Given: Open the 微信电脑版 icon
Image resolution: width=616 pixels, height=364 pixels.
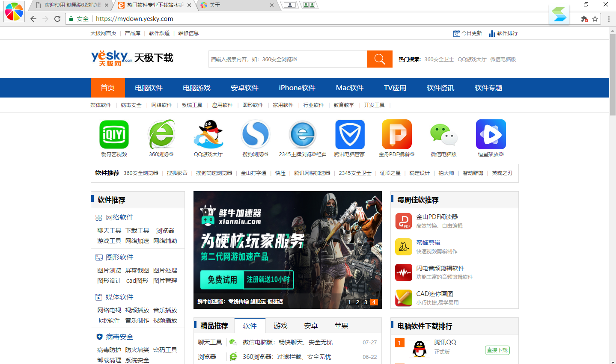Looking at the screenshot, I should pos(444,134).
